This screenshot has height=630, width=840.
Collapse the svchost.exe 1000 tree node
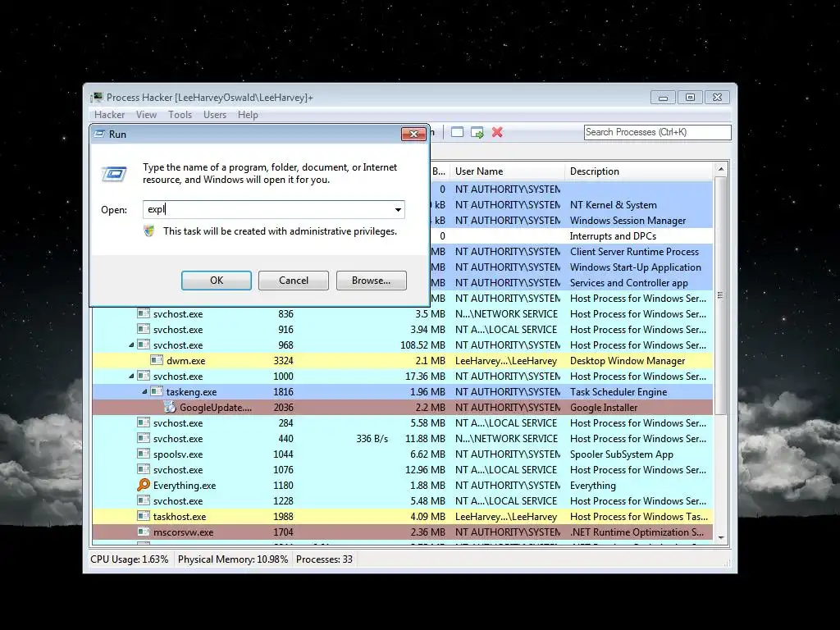[131, 376]
